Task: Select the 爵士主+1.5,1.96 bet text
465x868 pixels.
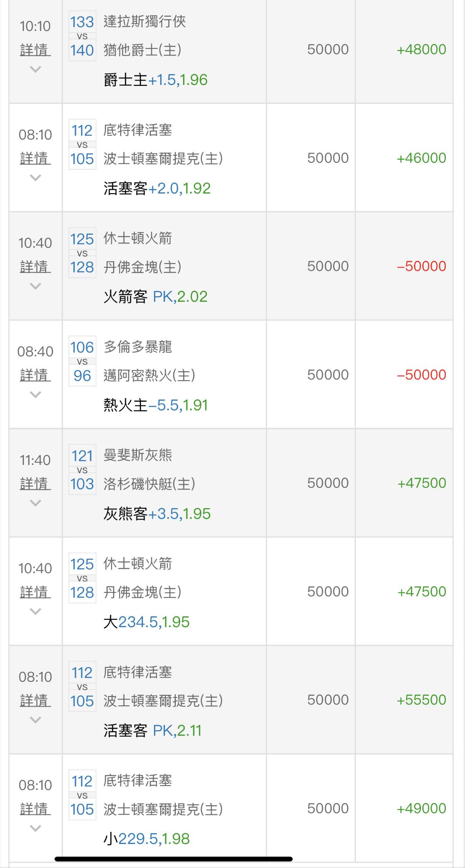Action: 155,80
